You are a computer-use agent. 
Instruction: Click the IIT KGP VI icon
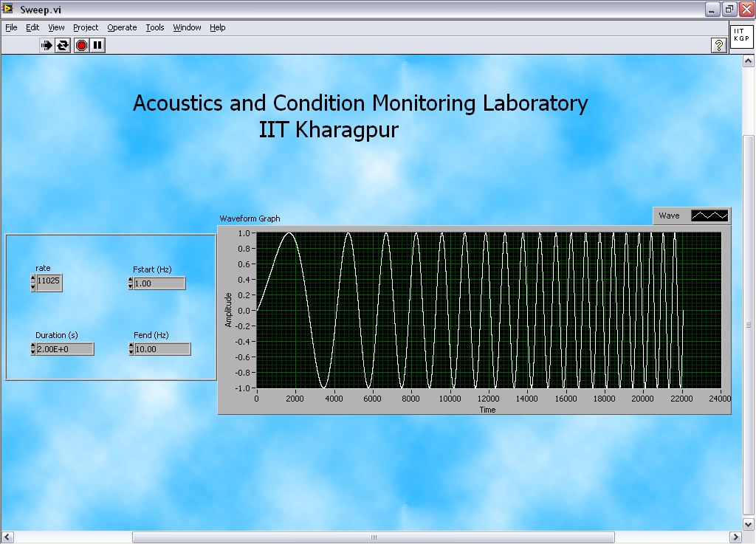point(741,37)
